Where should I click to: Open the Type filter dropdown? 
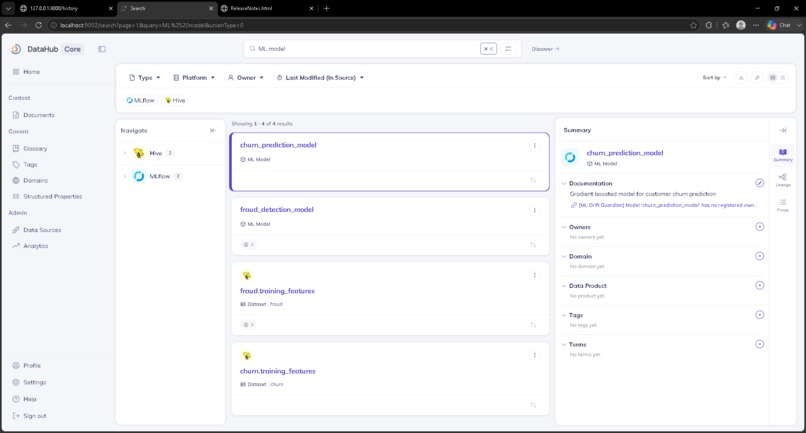tap(145, 78)
